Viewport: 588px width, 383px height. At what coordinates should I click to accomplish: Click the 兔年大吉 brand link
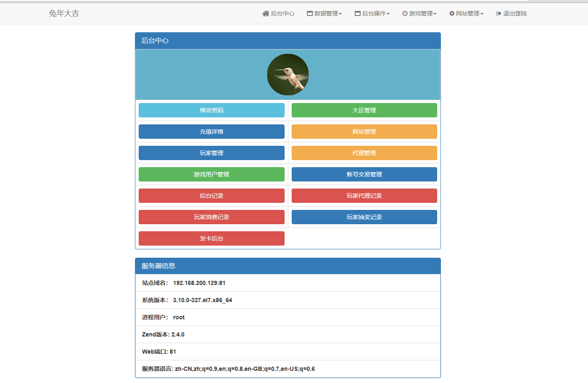point(64,13)
